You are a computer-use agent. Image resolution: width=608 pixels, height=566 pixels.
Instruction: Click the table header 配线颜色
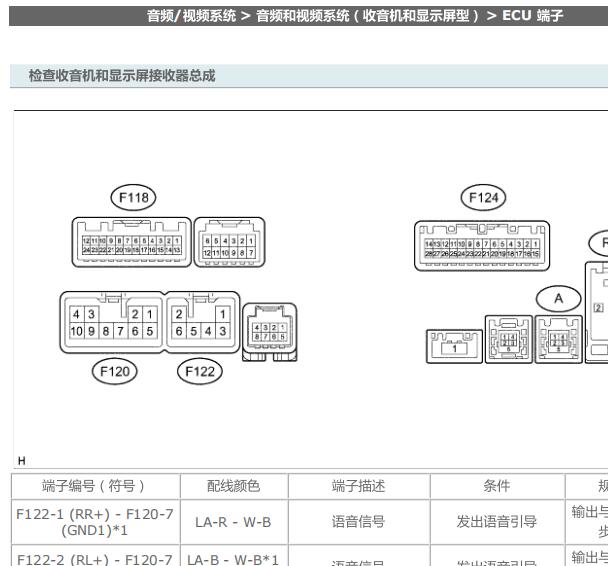233,486
